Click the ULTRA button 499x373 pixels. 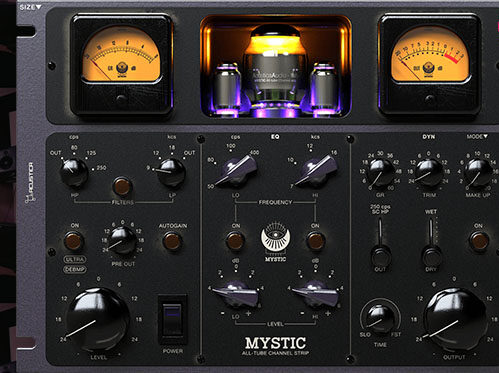click(x=75, y=259)
